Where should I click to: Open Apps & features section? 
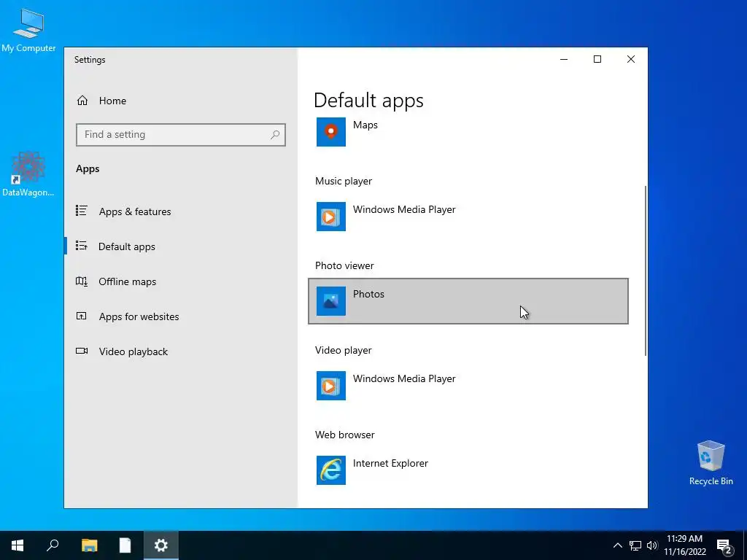click(180, 211)
